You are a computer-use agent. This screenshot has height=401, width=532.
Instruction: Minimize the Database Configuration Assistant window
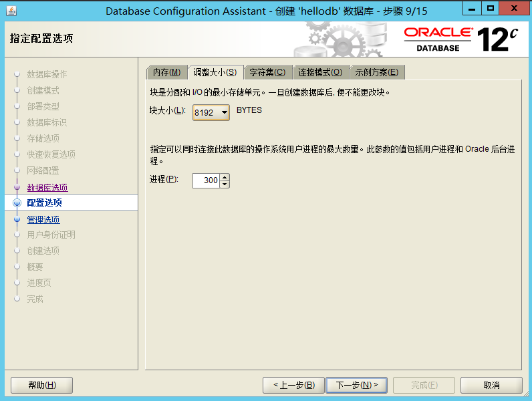coord(472,9)
